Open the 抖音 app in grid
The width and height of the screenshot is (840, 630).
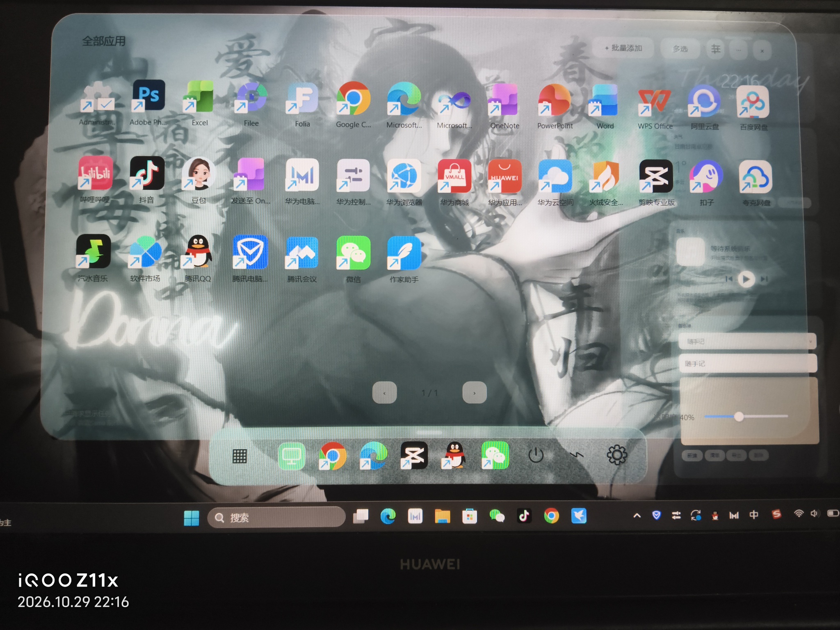147,174
